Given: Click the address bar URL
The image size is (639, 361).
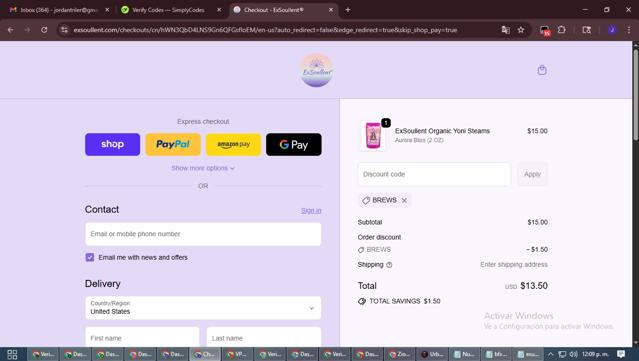Looking at the screenshot, I should tap(265, 30).
